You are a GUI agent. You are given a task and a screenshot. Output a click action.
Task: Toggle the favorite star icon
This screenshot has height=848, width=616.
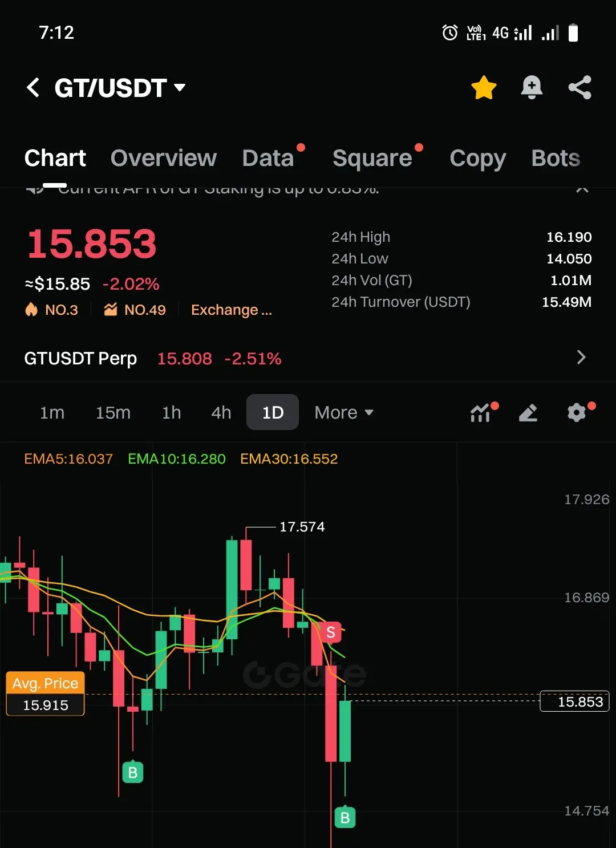(484, 88)
